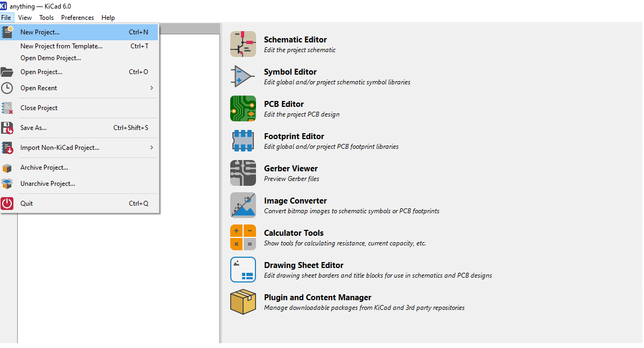Image resolution: width=644 pixels, height=348 pixels.
Task: Click the Footprint Editor title text
Action: click(294, 136)
